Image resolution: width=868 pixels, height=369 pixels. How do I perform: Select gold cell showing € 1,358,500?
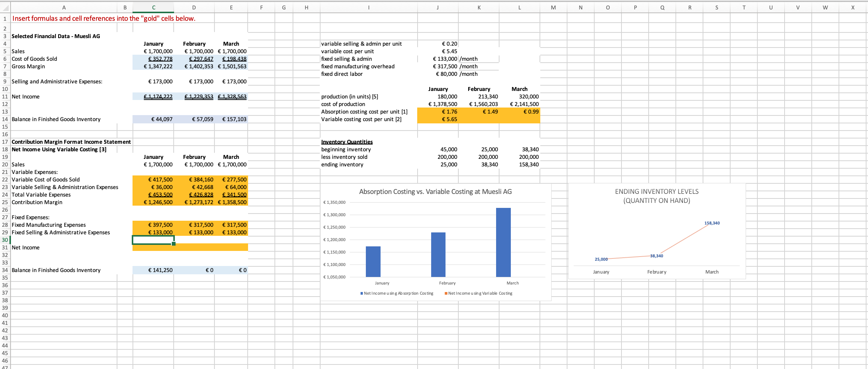[x=231, y=202]
